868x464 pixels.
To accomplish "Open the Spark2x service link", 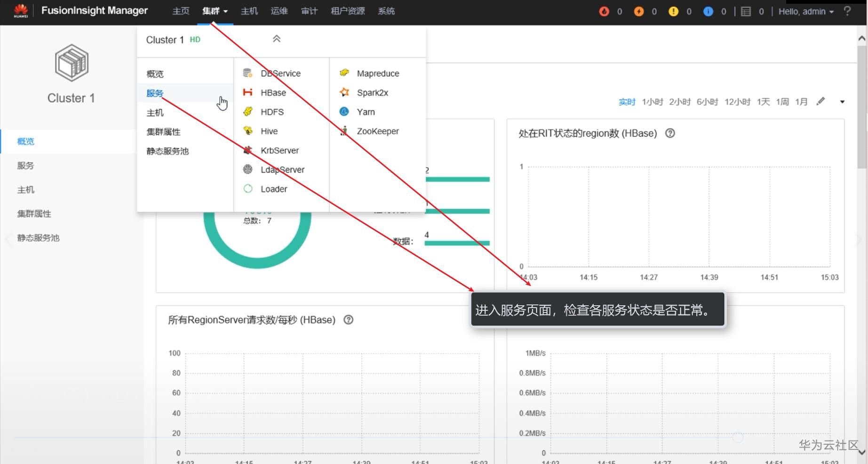I will coord(373,93).
